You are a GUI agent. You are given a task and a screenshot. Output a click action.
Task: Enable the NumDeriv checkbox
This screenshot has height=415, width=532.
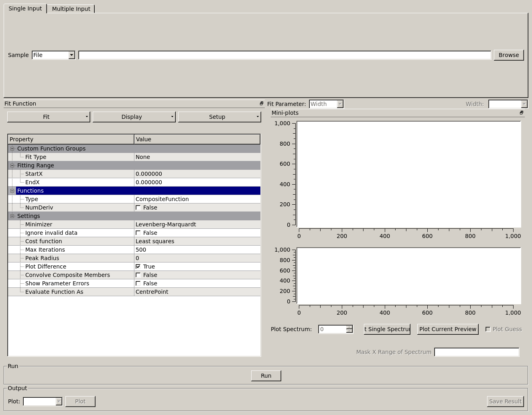pos(138,207)
